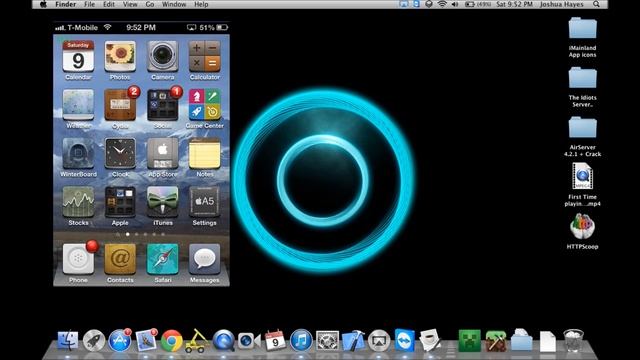Launch the Minecraft creeper icon in Dock
Viewport: 640px width, 360px height.
coord(469,340)
